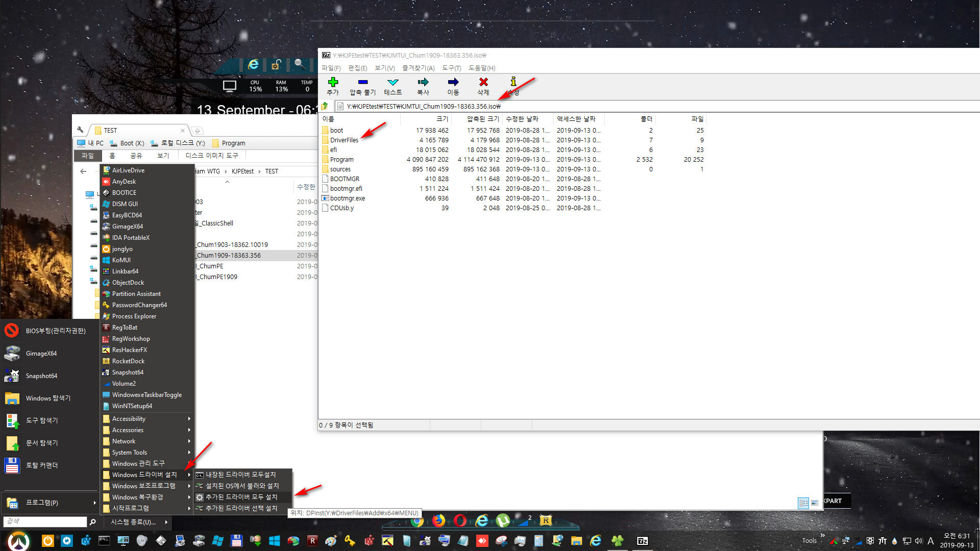The image size is (980, 551).
Task: Open BIOS부팅(관리자권한) from the start menu
Action: click(50, 331)
